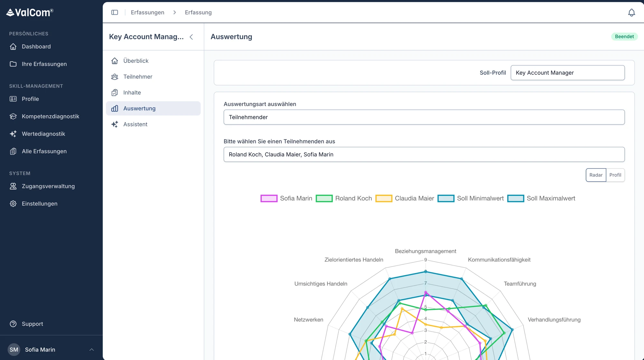Click the Erfassung breadcrumb
The height and width of the screenshot is (360, 644).
click(x=198, y=12)
